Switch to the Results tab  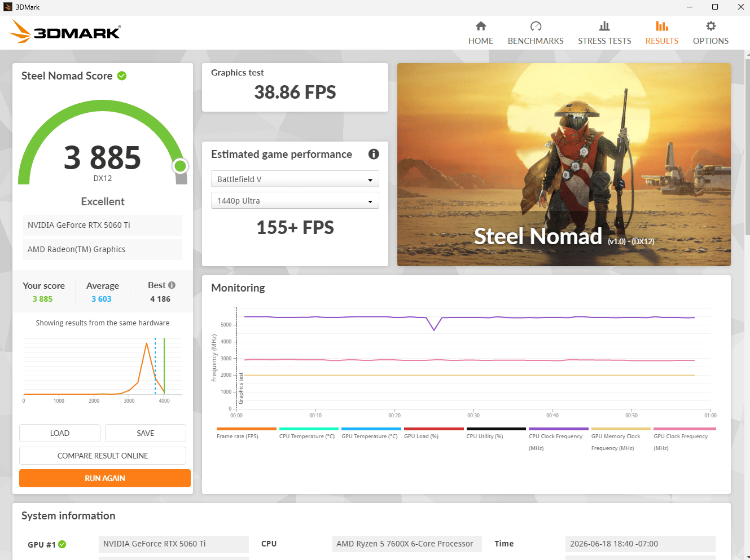click(x=662, y=33)
